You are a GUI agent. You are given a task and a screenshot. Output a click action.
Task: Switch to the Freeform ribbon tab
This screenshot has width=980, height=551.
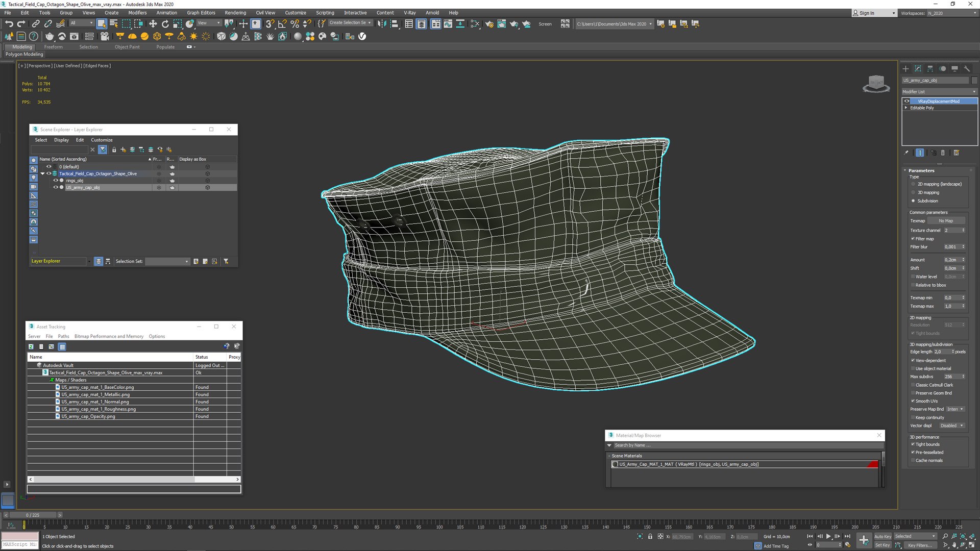[53, 47]
